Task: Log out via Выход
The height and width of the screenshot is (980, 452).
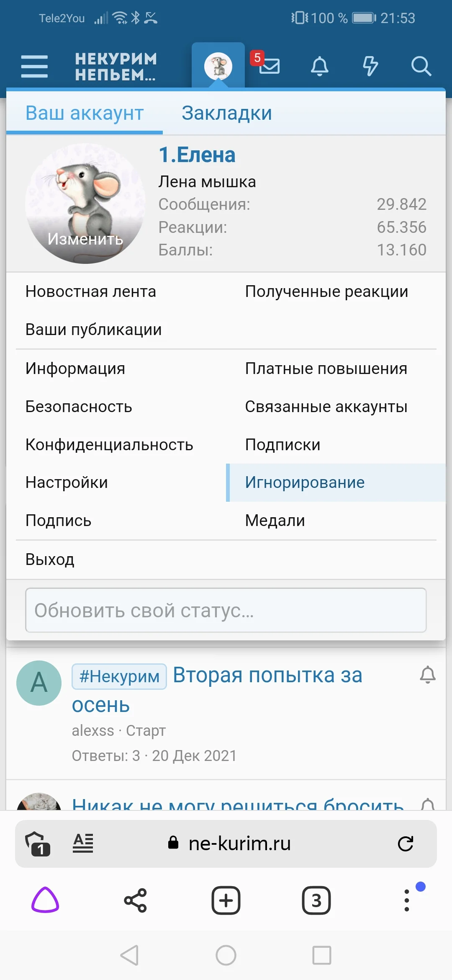Action: 226,560
